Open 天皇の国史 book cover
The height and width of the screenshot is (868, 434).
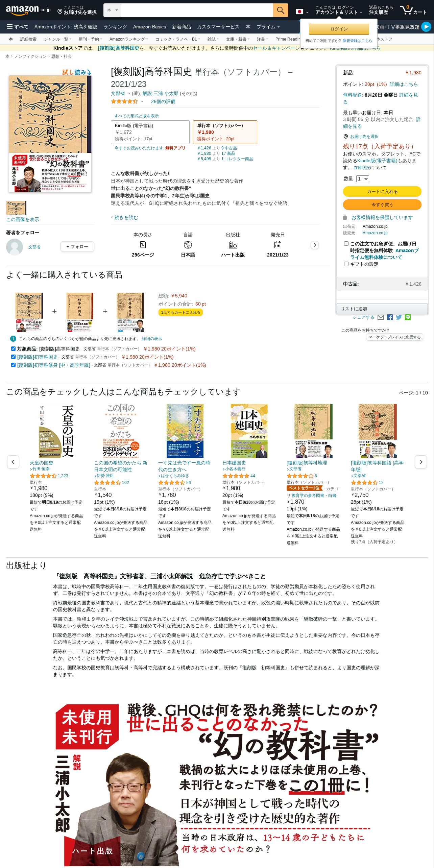pos(56,431)
